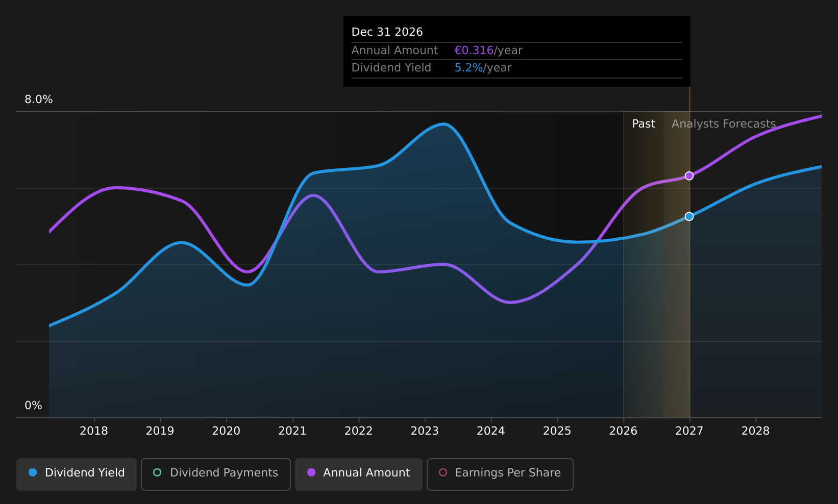Click the 2020 x-axis label
The height and width of the screenshot is (504, 838).
pos(226,431)
